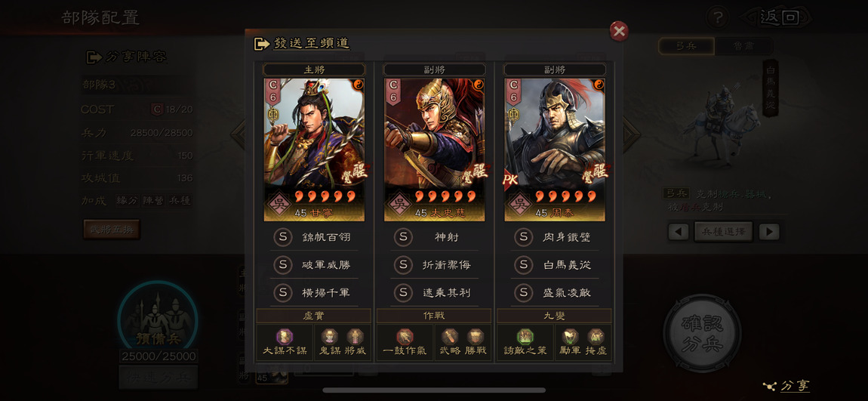The image size is (868, 401).
Task: Open the 肉身鐵壁 skill entry
Action: [555, 237]
